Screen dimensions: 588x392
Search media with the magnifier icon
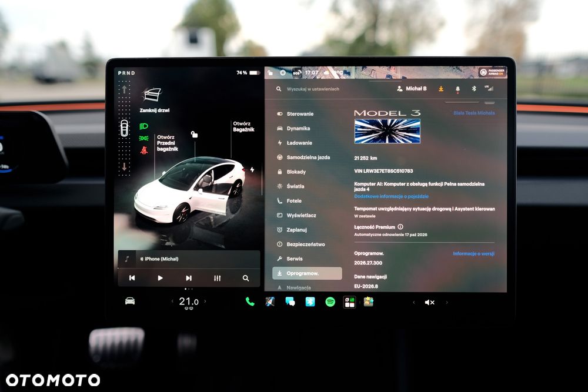coord(246,278)
